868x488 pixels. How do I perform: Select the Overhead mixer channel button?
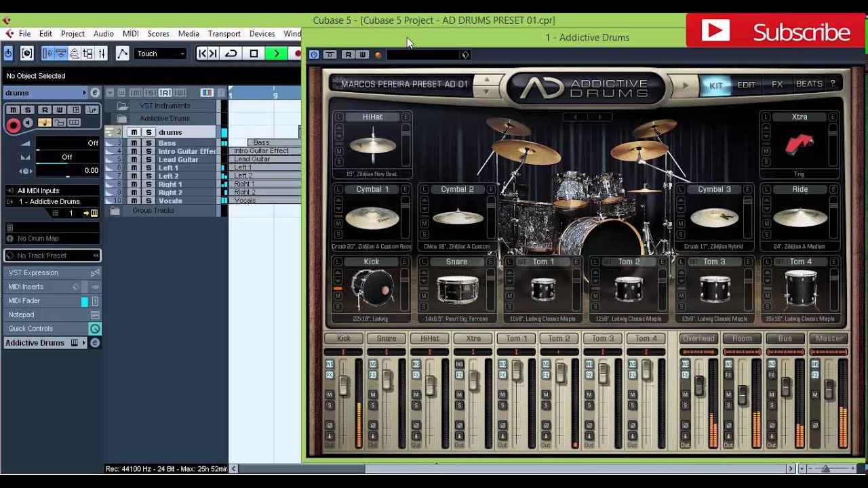698,338
